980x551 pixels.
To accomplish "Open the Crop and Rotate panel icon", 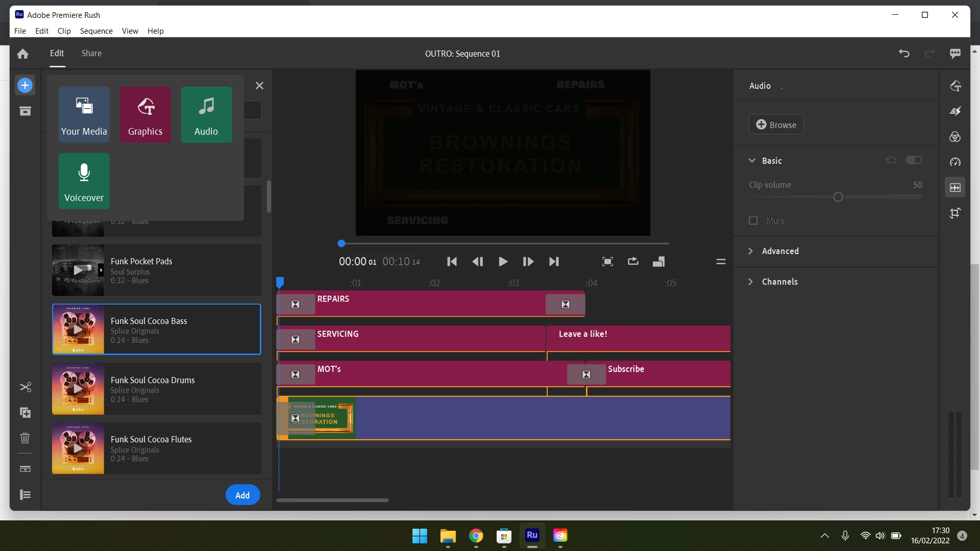I will (955, 213).
